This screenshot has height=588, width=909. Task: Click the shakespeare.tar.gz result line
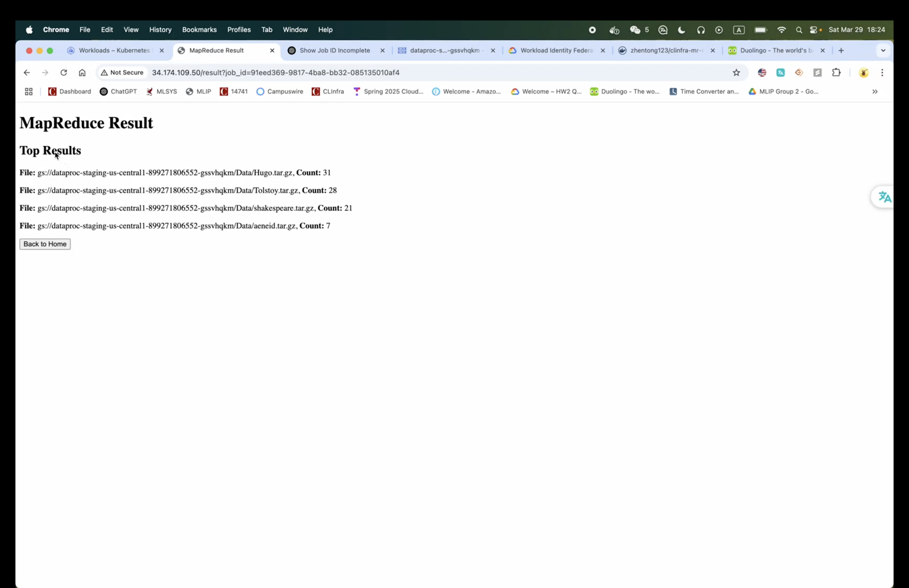(186, 208)
